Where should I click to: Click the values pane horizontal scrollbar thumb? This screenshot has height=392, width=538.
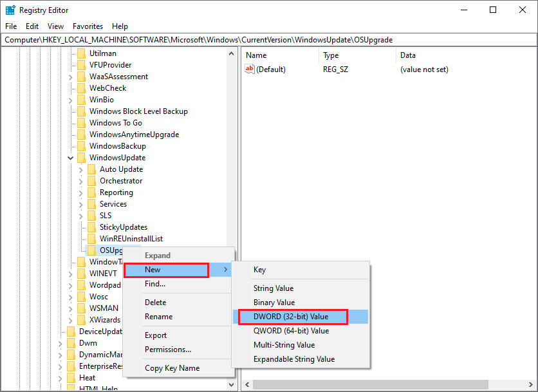pyautogui.click(x=371, y=384)
